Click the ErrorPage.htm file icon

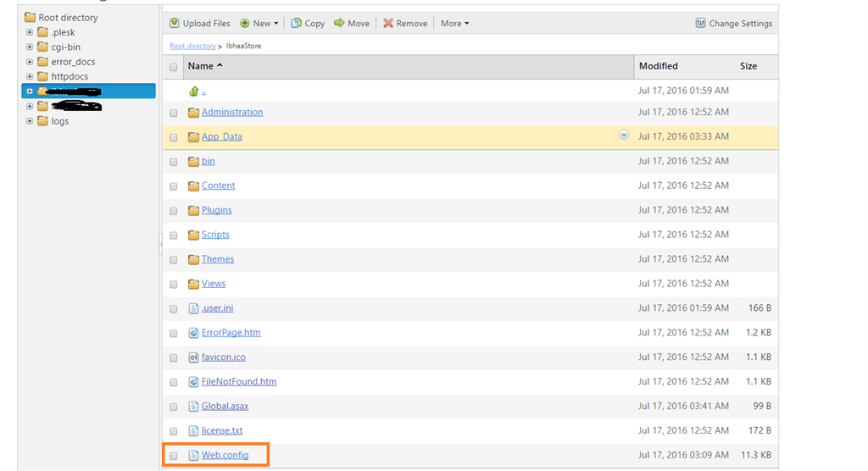(x=193, y=333)
